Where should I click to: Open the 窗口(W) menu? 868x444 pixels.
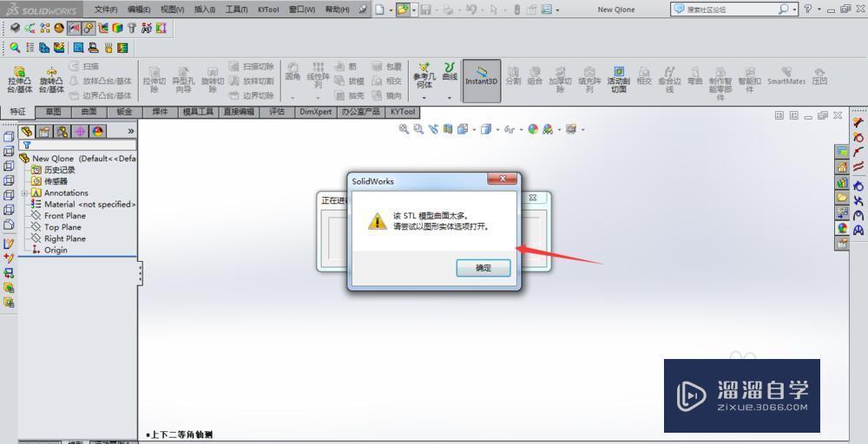click(302, 10)
